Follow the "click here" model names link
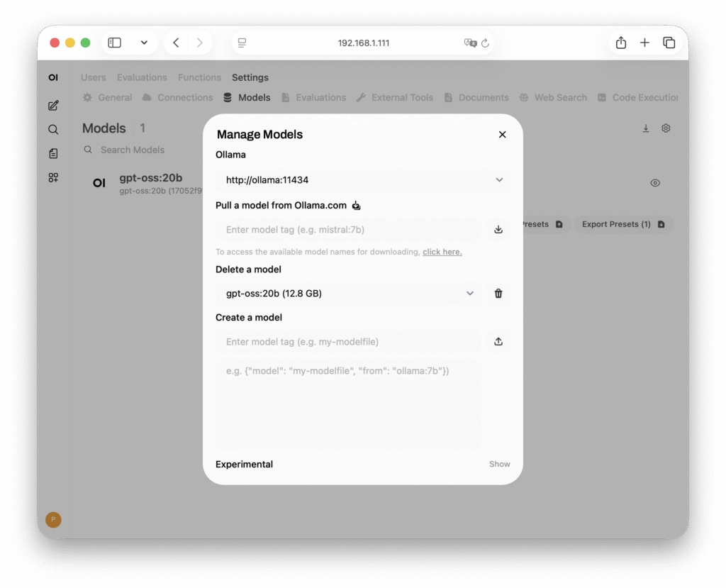The width and height of the screenshot is (726, 588). [x=442, y=252]
